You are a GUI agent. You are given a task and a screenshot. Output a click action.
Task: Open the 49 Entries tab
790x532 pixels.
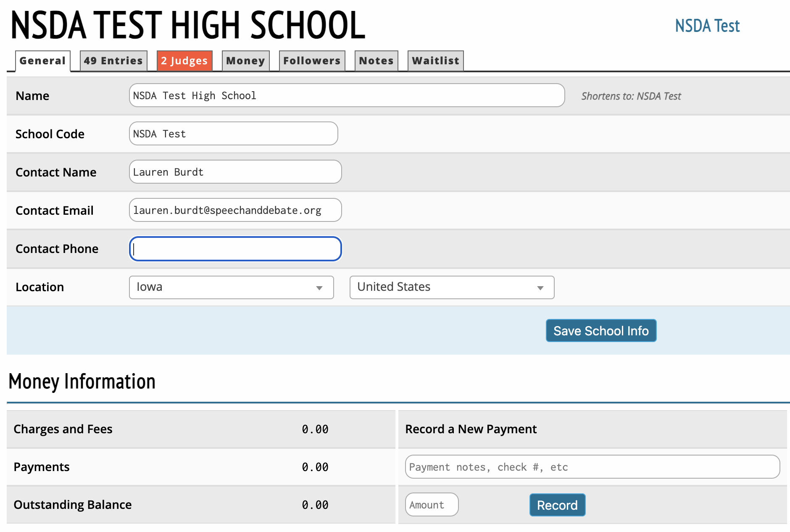[x=113, y=61]
